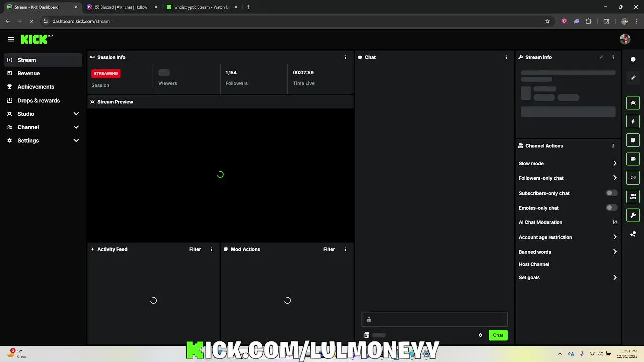Open Stream Info panel options menu

click(x=613, y=57)
